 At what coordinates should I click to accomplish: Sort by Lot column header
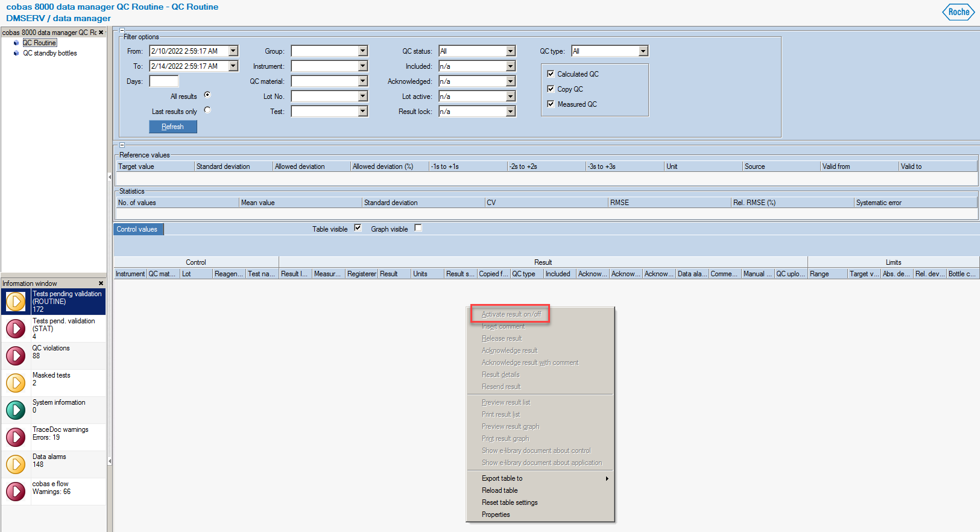pos(197,274)
